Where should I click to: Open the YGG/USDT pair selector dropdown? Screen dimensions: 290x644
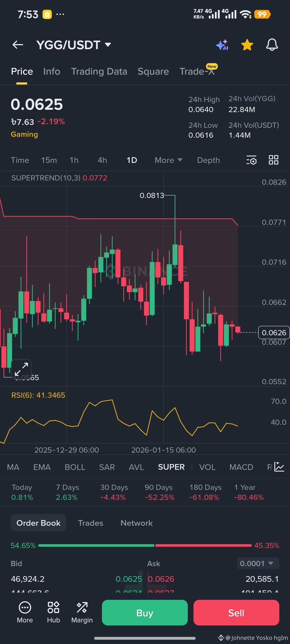pyautogui.click(x=73, y=45)
